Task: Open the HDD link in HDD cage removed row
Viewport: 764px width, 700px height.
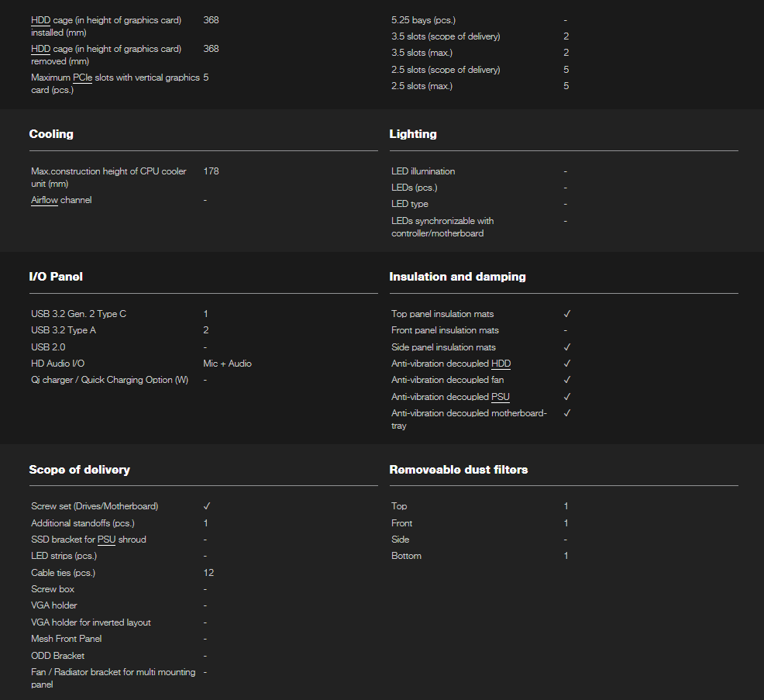Action: pos(40,49)
